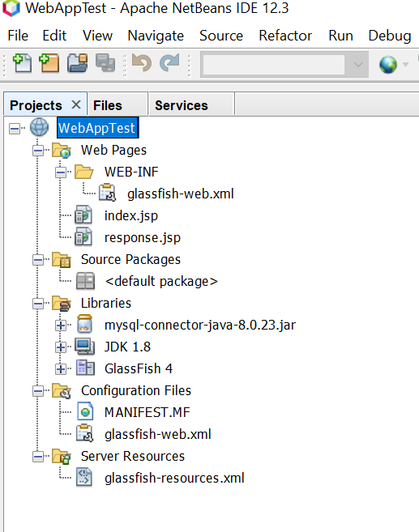This screenshot has height=532, width=419.
Task: Switch to the Services tab
Action: tap(182, 105)
